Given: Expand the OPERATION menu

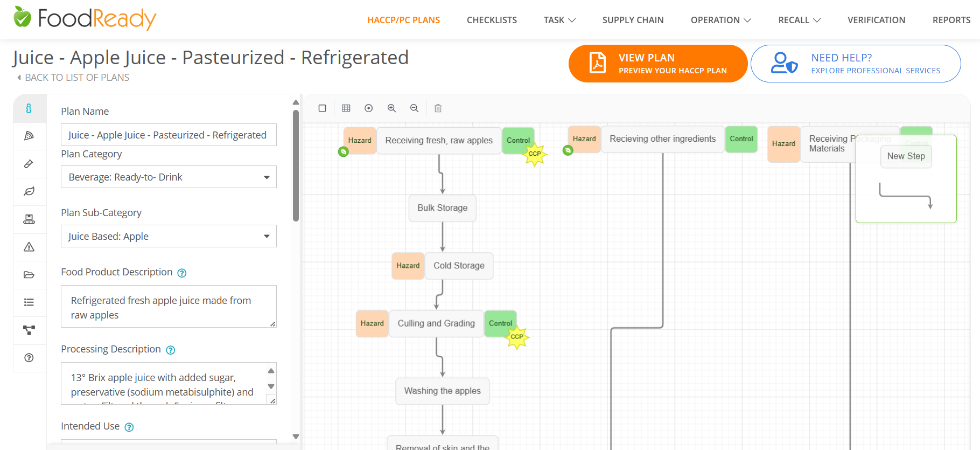Looking at the screenshot, I should tap(721, 20).
